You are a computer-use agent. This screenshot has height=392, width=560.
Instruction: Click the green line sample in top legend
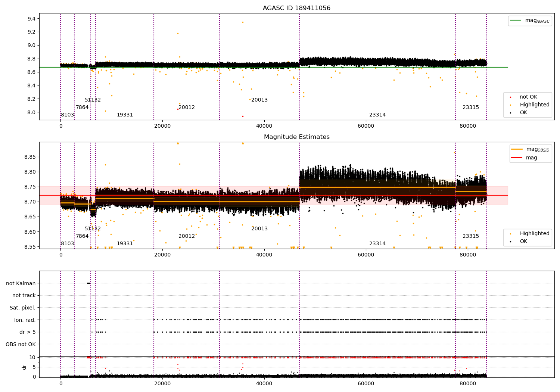click(516, 21)
